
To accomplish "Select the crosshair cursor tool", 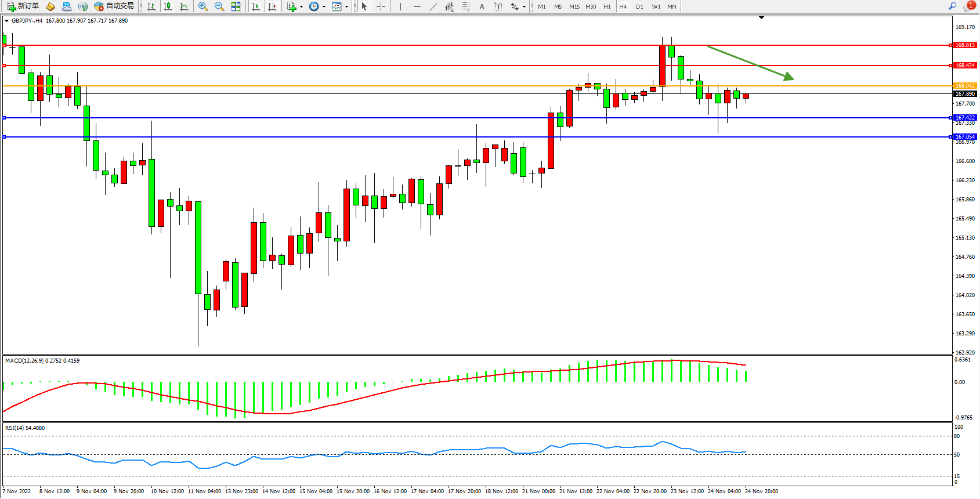I will 381,6.
